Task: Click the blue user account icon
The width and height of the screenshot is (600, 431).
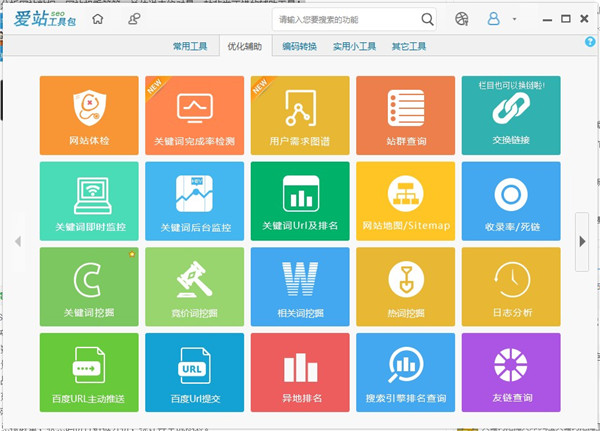Action: [493, 18]
